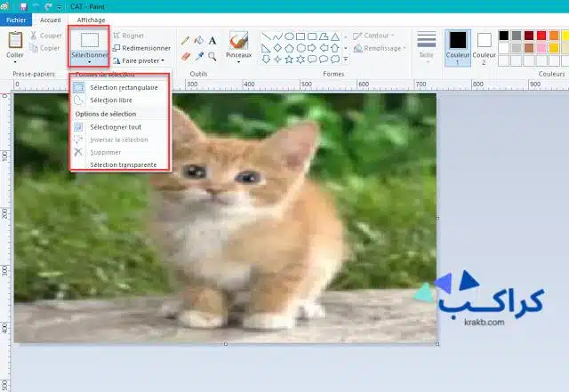Select the Eraser tool
This screenshot has width=569, height=392.
click(186, 57)
